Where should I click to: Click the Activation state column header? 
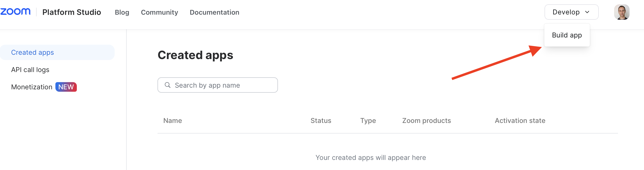coord(520,121)
